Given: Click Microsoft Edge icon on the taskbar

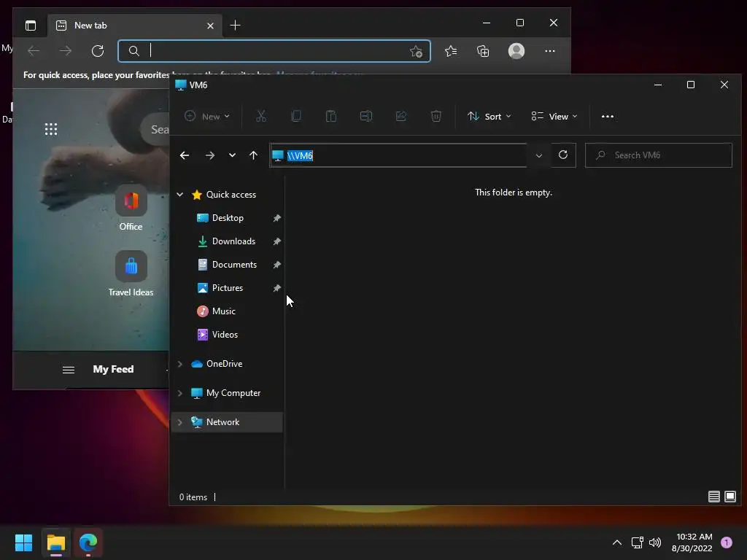Looking at the screenshot, I should pos(88,542).
